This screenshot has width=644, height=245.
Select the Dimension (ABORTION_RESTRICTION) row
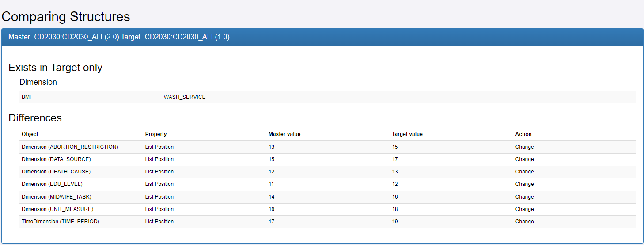tap(70, 147)
